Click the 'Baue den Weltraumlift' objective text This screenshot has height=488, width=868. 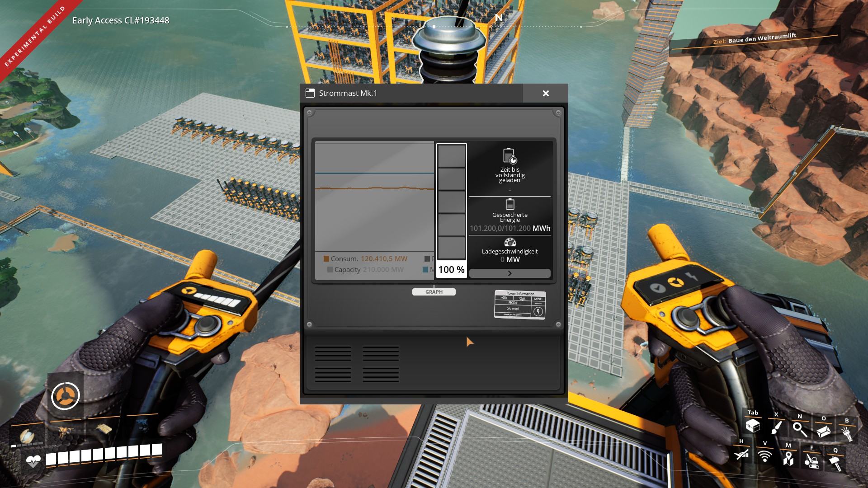(762, 38)
